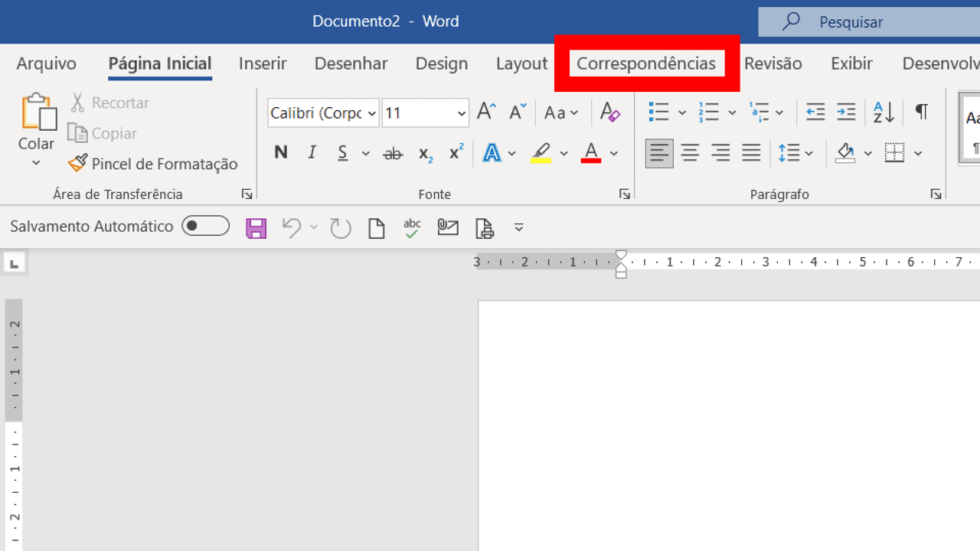Image resolution: width=980 pixels, height=551 pixels.
Task: Redo action circular arrow
Action: click(341, 228)
